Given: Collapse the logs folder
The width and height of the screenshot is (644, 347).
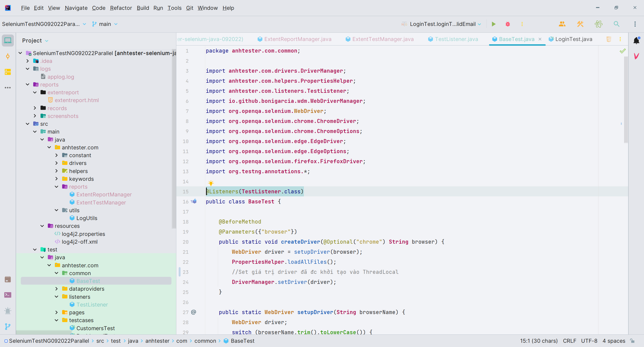Looking at the screenshot, I should pyautogui.click(x=28, y=69).
